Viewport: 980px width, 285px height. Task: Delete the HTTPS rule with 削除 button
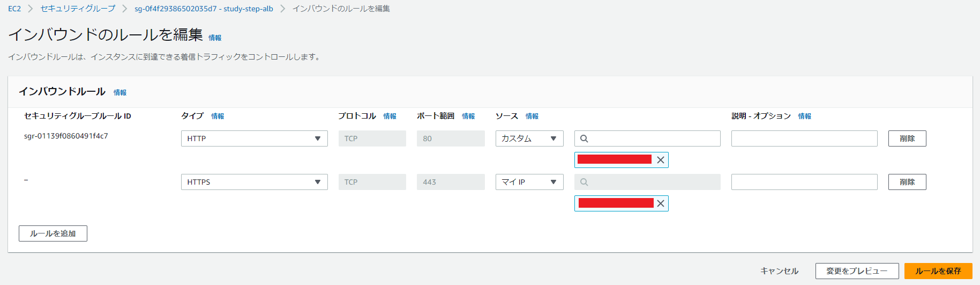[907, 182]
